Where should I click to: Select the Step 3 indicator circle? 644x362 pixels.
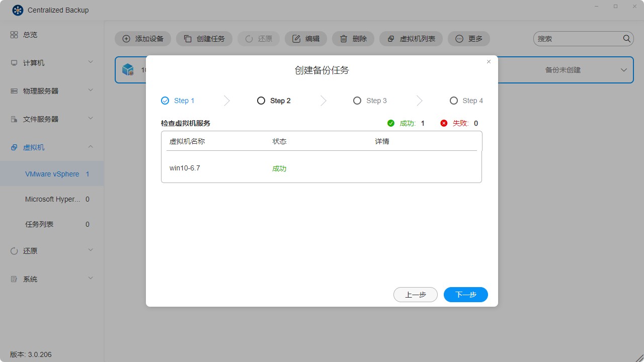pyautogui.click(x=357, y=101)
